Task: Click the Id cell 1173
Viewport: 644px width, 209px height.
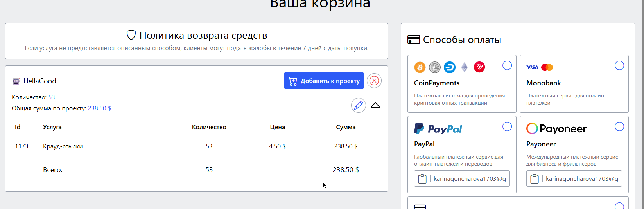Action: 22,146
